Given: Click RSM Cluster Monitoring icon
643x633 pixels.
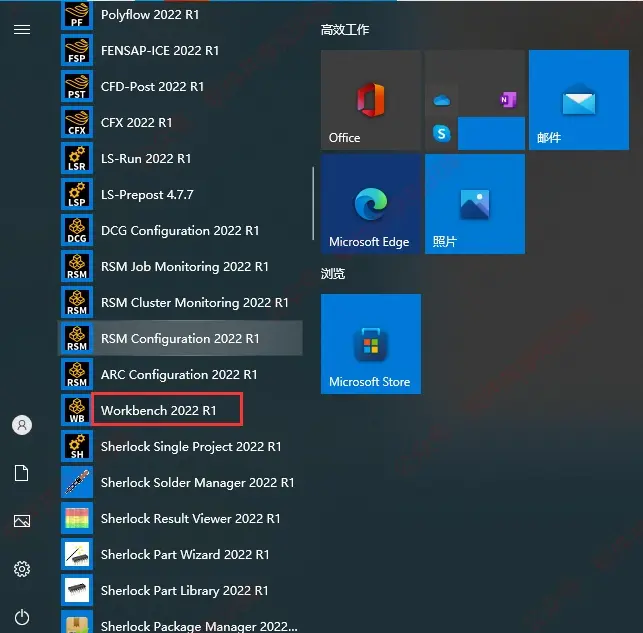Looking at the screenshot, I should (x=77, y=303).
